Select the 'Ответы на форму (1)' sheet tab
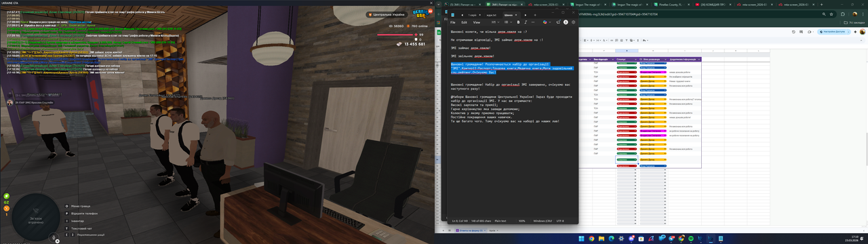 tap(470, 230)
